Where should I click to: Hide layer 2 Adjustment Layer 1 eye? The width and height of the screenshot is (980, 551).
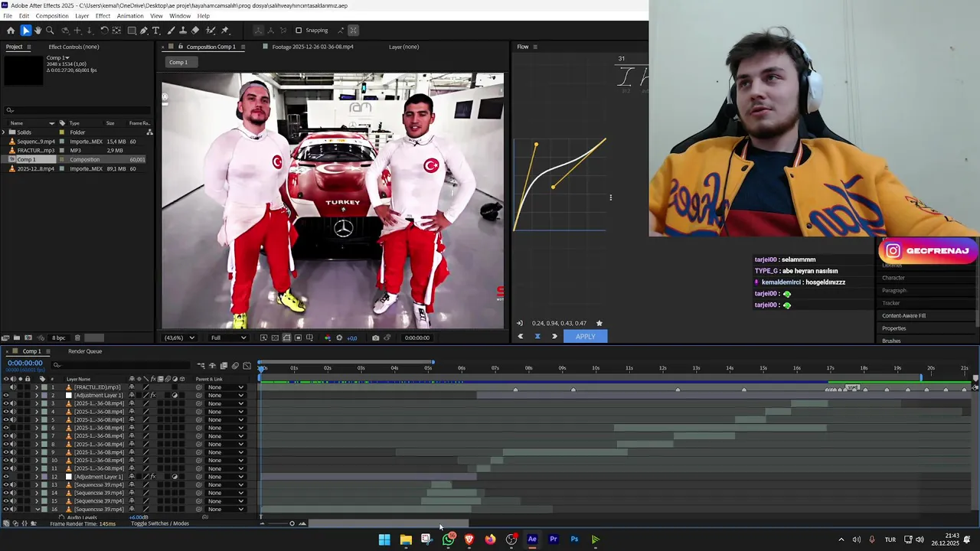coord(6,396)
